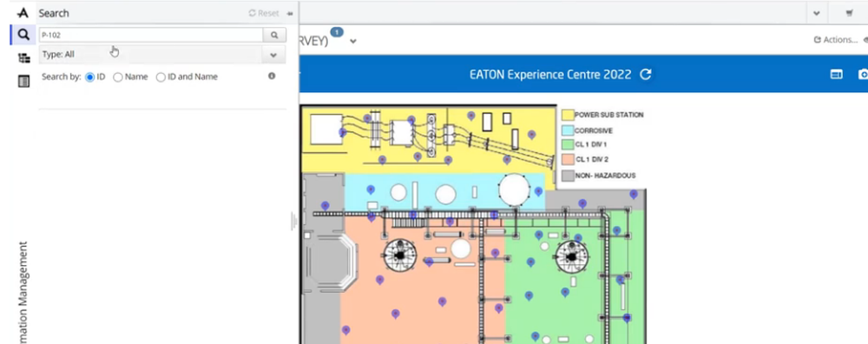Expand the survey title dropdown chevron
868x344 pixels.
353,41
